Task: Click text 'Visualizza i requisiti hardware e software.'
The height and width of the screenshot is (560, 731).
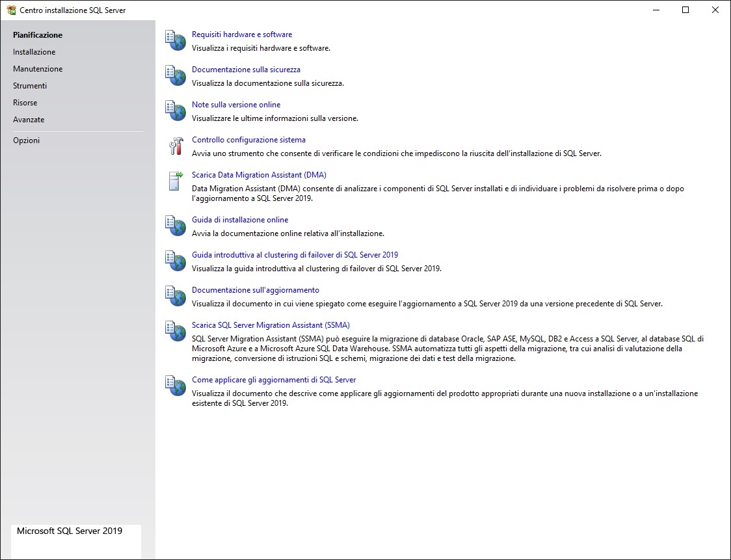Action: pos(261,48)
